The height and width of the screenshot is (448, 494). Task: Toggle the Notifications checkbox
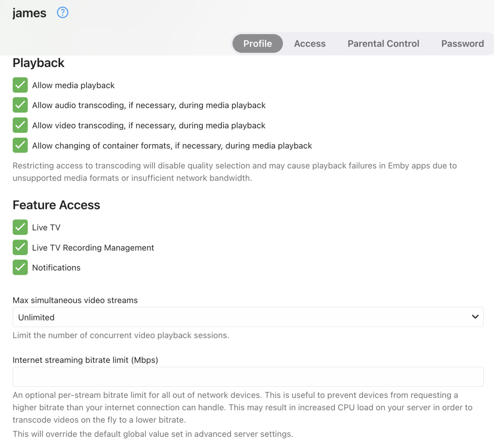pyautogui.click(x=20, y=268)
